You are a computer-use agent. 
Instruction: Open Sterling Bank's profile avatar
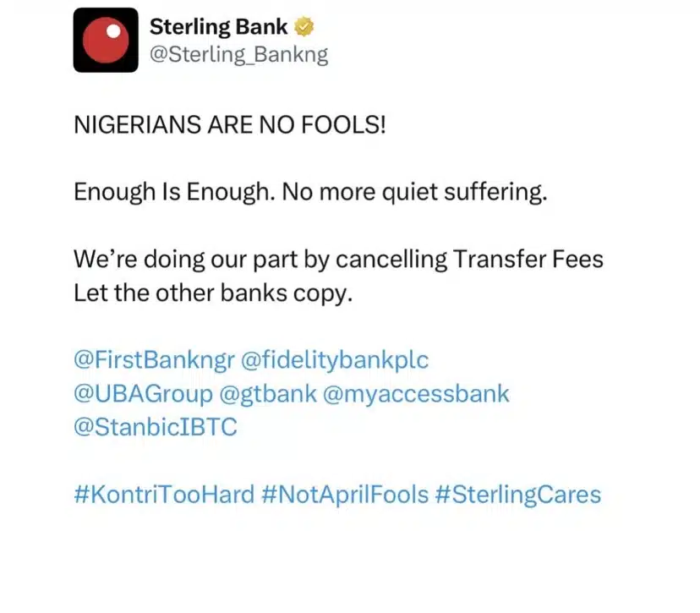(x=105, y=40)
